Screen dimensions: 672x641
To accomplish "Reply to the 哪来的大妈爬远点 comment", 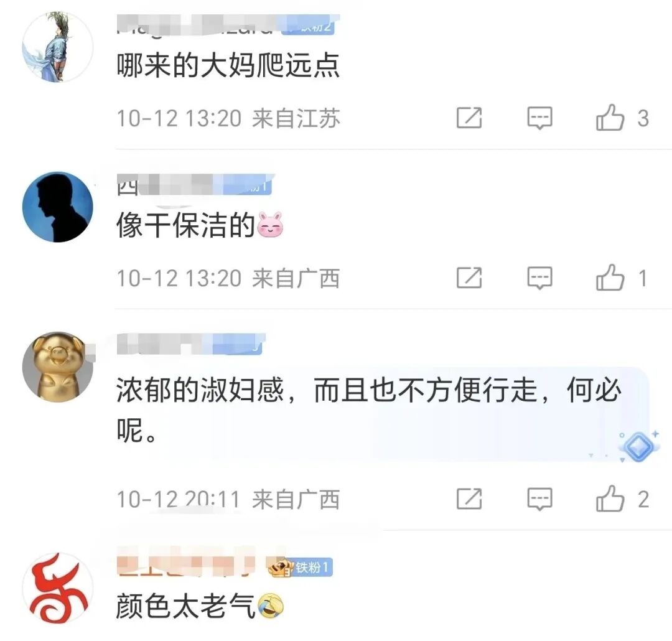I will click(x=539, y=118).
